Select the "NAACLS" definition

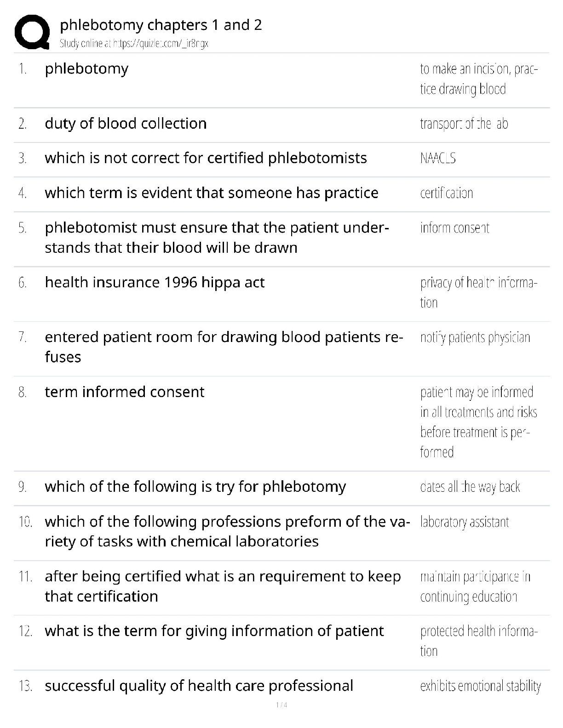click(438, 158)
